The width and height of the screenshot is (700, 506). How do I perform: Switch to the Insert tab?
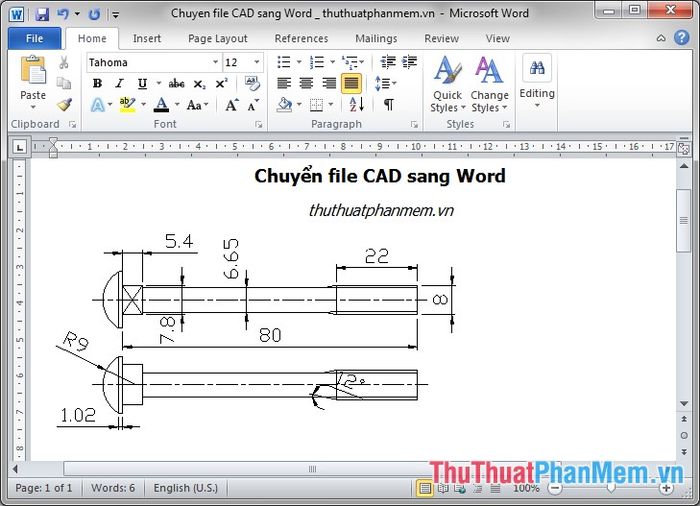click(x=147, y=38)
